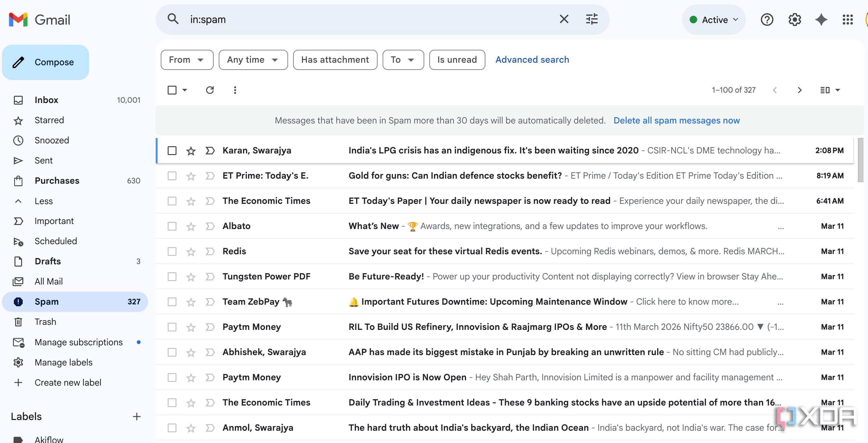Open the Starred folder
This screenshot has width=868, height=443.
pos(75,120)
